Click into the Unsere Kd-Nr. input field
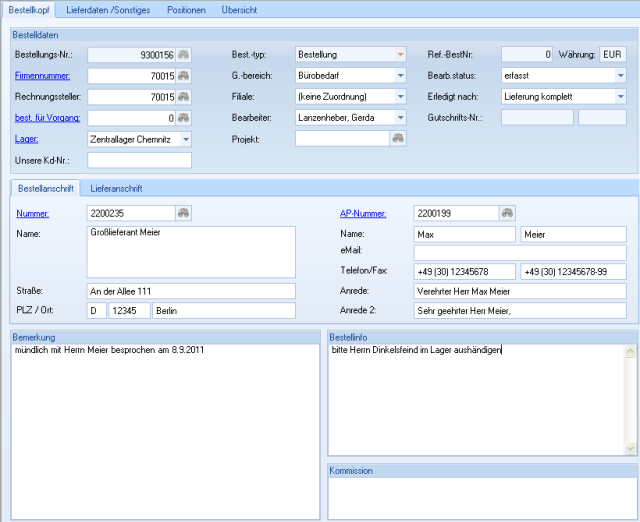640x522 pixels. click(139, 160)
